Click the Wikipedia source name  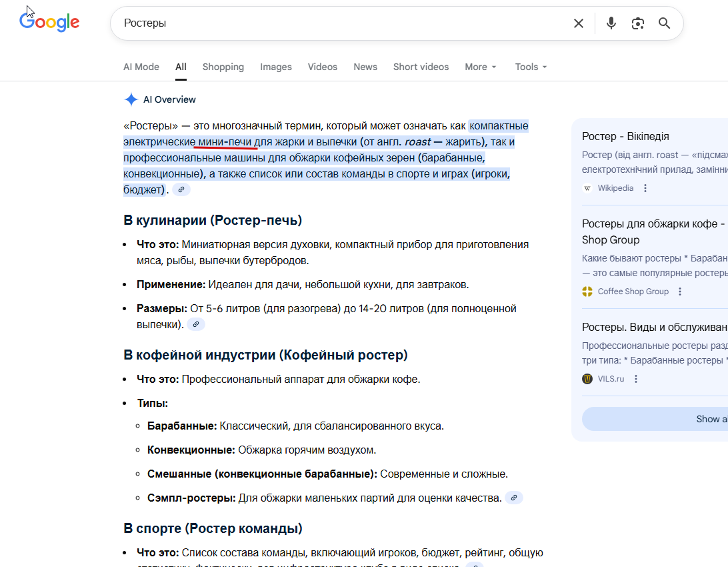pos(615,188)
